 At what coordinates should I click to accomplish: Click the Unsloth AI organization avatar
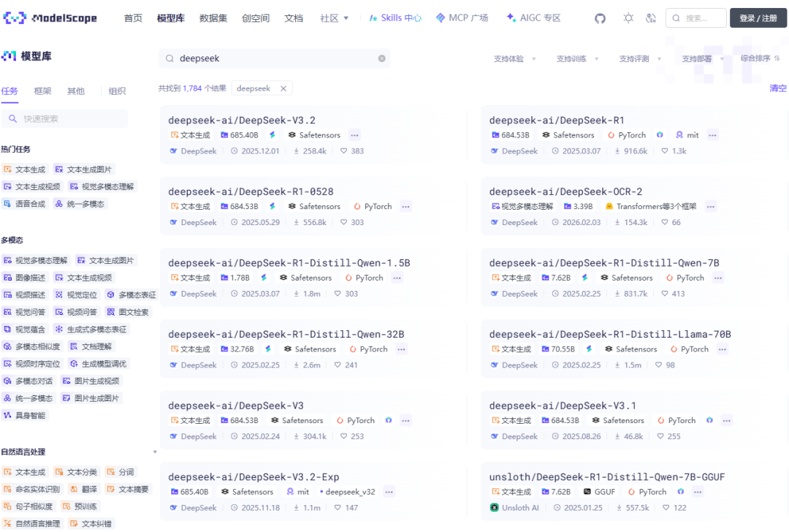[494, 507]
